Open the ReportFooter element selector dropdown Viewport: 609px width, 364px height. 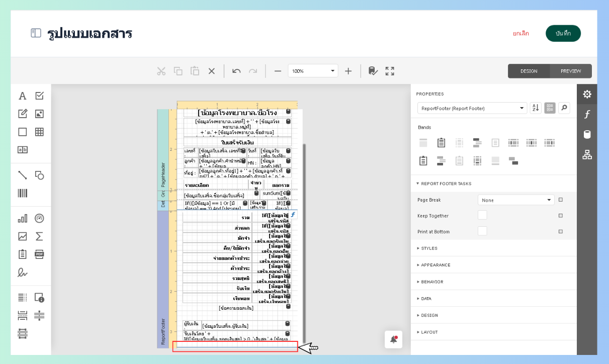472,108
